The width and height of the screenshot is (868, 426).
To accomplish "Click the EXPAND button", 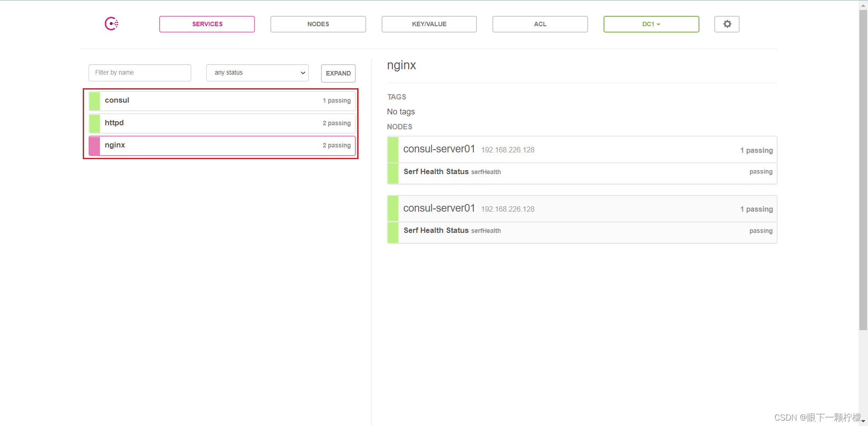I will tap(338, 73).
